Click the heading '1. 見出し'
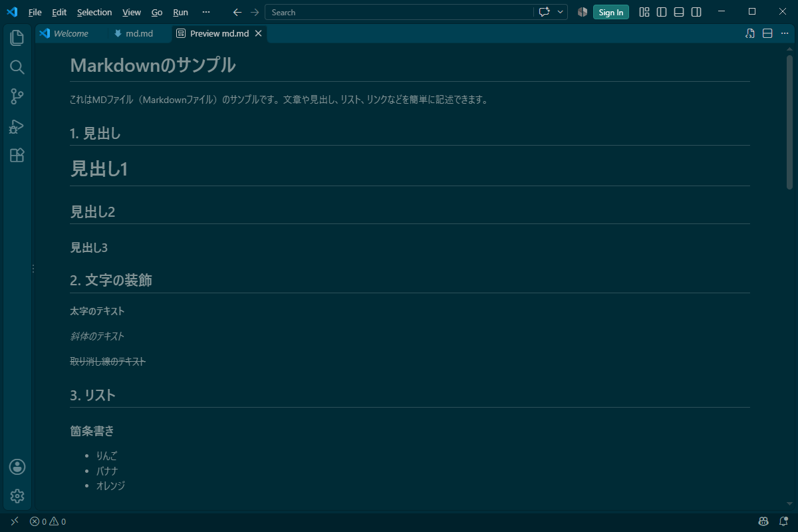 tap(95, 134)
